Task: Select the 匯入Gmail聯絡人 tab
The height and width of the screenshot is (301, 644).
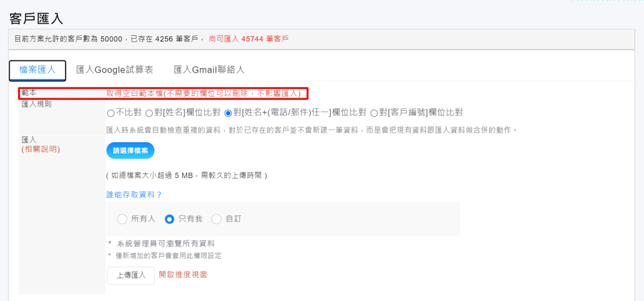Action: point(209,70)
